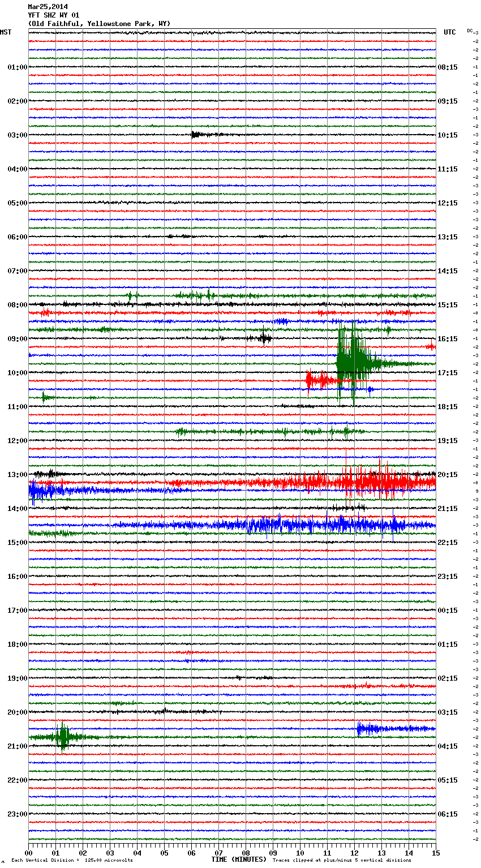Select the 23:15 UTC time label
Screen dimensions: 481x868
point(448,577)
